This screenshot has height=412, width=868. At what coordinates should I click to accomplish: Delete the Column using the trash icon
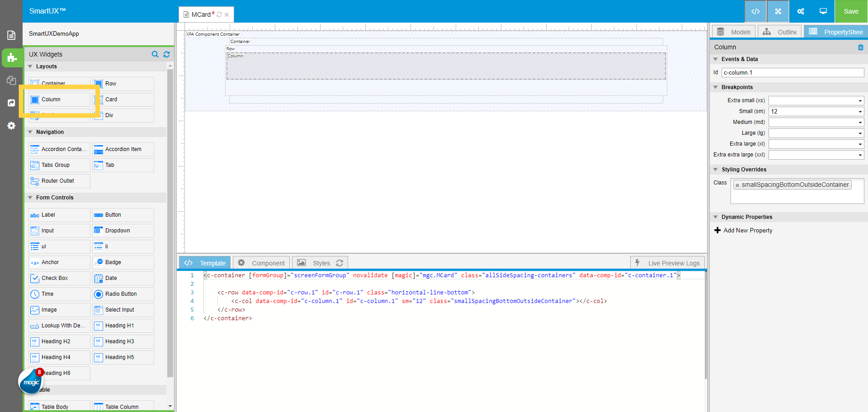click(861, 47)
